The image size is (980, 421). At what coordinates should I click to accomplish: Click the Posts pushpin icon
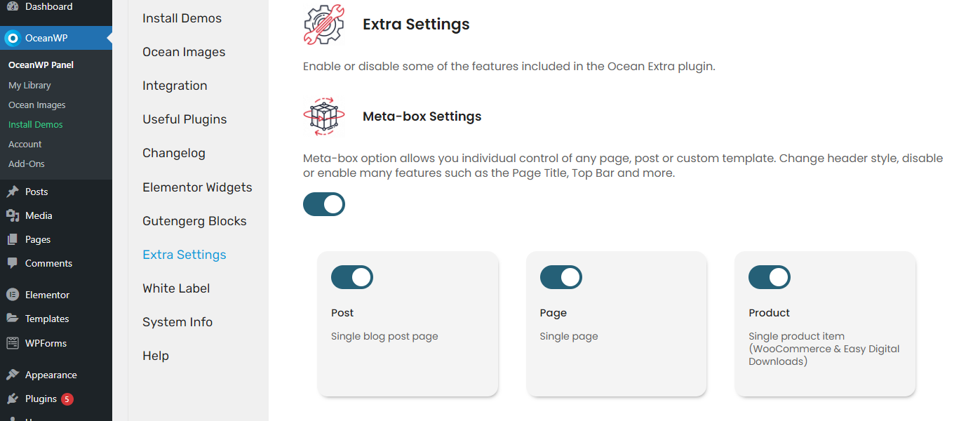point(12,192)
